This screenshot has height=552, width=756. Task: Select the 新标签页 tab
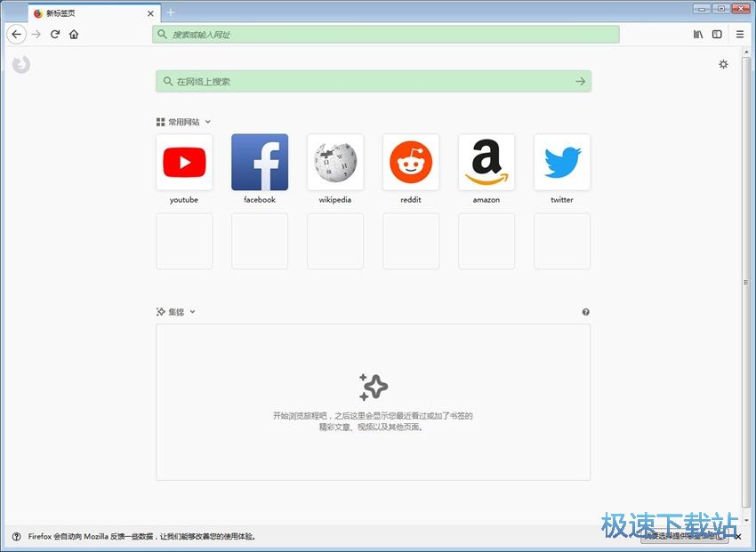click(x=94, y=13)
